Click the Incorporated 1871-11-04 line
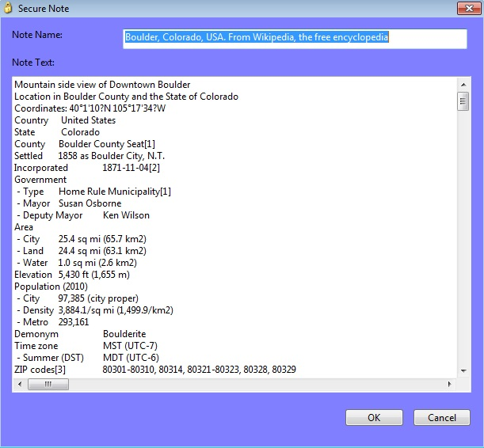Viewport: 484px width, 448px height. 87,168
